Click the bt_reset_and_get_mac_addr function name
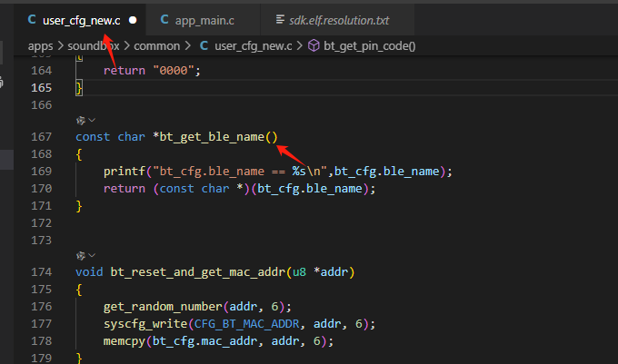Screen dimensions: 618x364 (198, 272)
